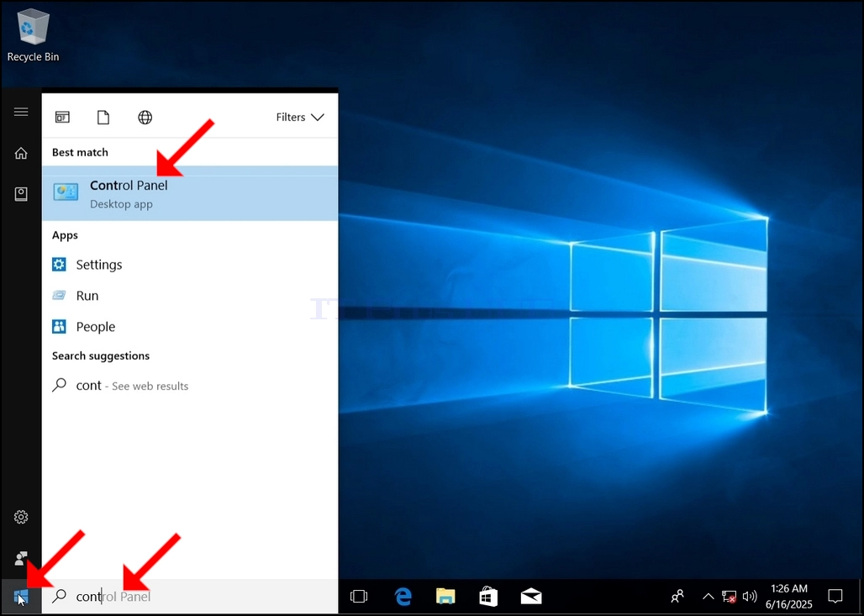Click the search box containing 'cont'
864x616 pixels.
[190, 596]
